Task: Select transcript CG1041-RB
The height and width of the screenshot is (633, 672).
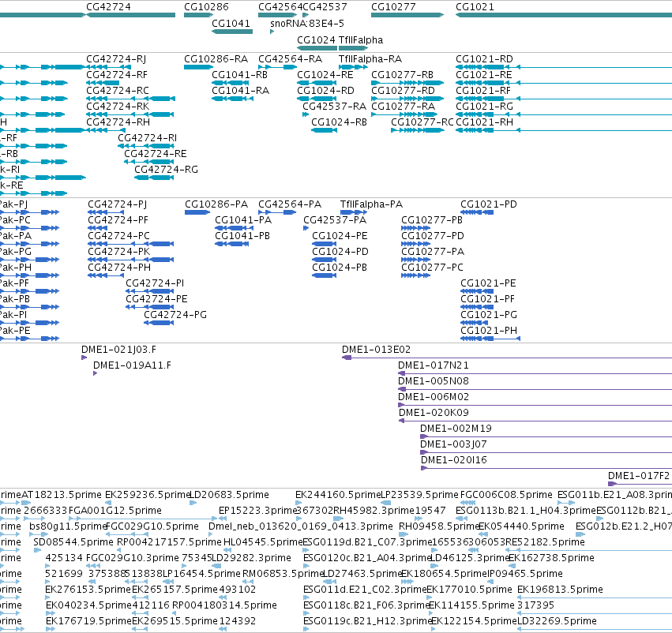Action: point(239,74)
